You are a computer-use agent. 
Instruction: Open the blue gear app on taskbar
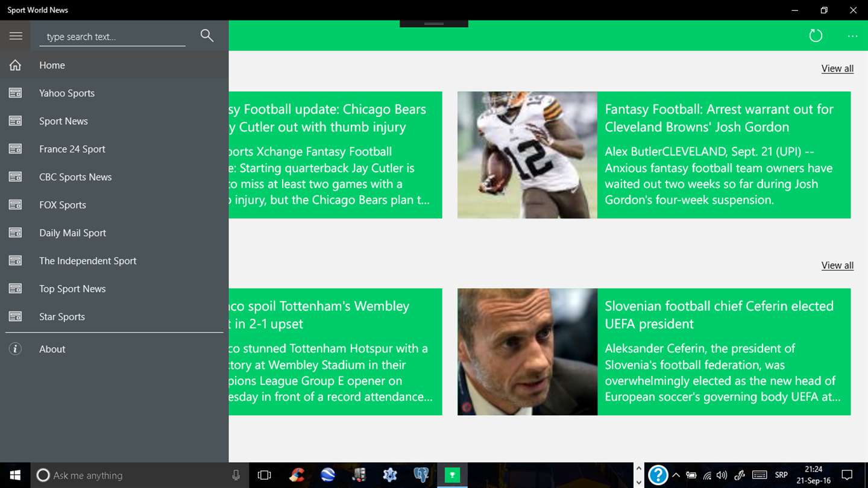tap(390, 475)
